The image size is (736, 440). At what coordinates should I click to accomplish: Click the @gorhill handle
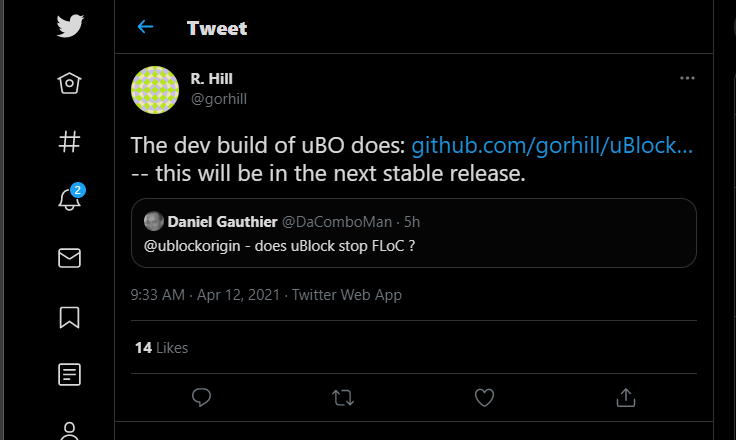point(218,98)
